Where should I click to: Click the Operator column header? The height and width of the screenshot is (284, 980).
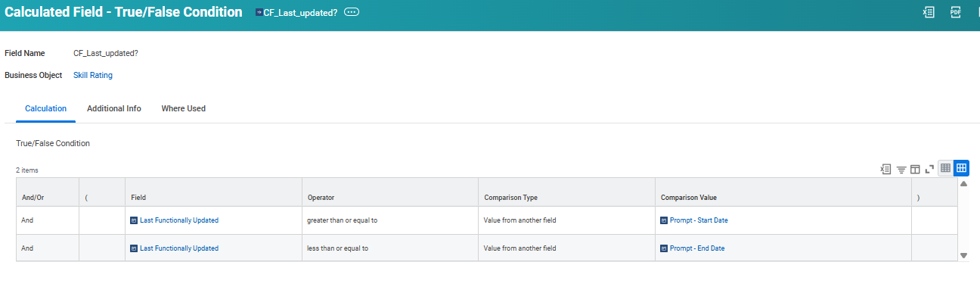click(390, 192)
